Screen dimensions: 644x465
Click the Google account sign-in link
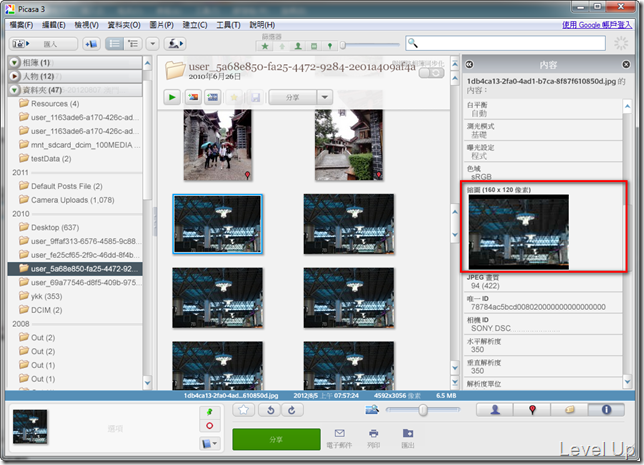(x=597, y=25)
